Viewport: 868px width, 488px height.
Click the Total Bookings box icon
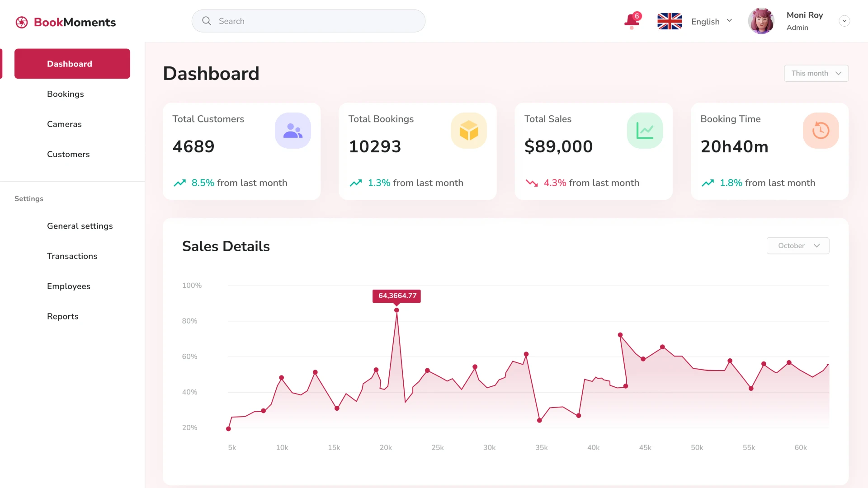click(468, 131)
